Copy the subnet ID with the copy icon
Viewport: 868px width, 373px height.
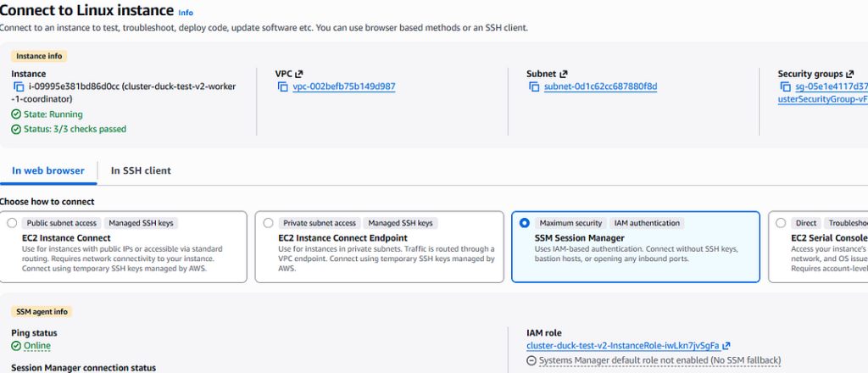534,86
